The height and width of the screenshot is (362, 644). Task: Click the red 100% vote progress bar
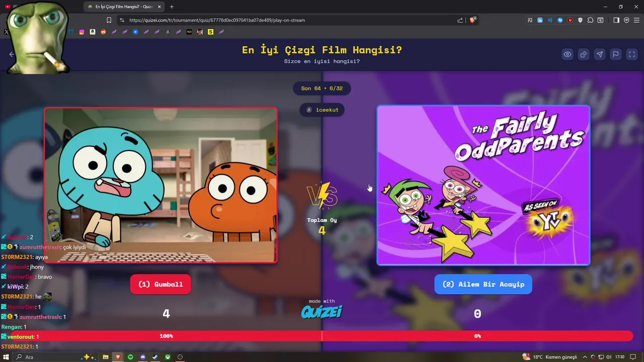point(166,336)
